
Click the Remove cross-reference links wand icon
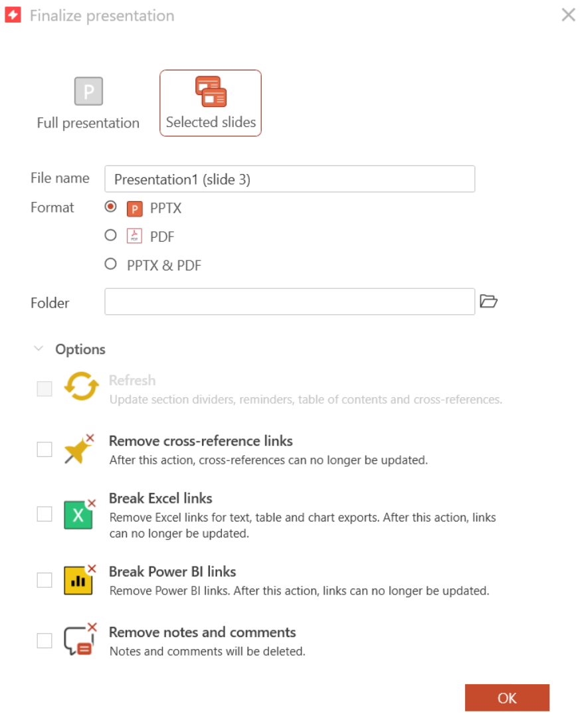pos(80,448)
